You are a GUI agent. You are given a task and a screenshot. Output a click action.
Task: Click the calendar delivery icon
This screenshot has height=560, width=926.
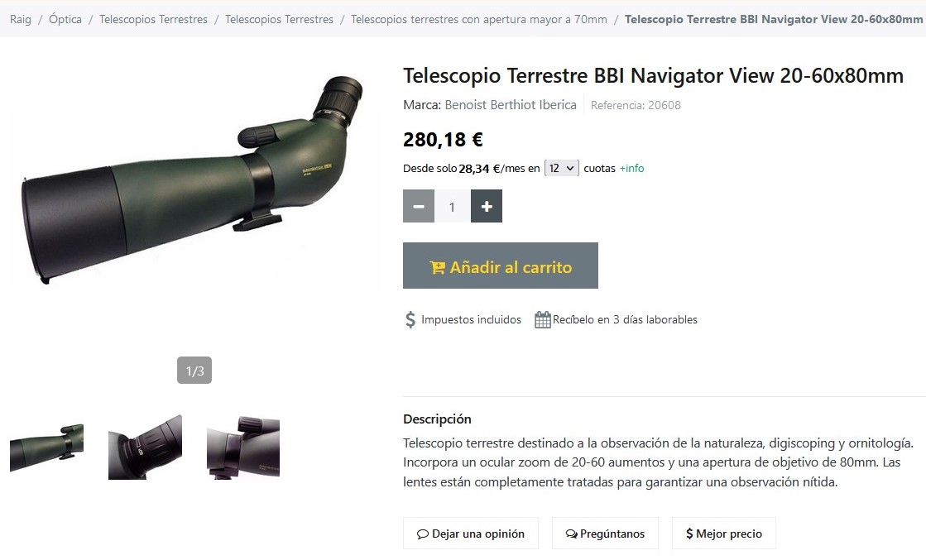(542, 320)
